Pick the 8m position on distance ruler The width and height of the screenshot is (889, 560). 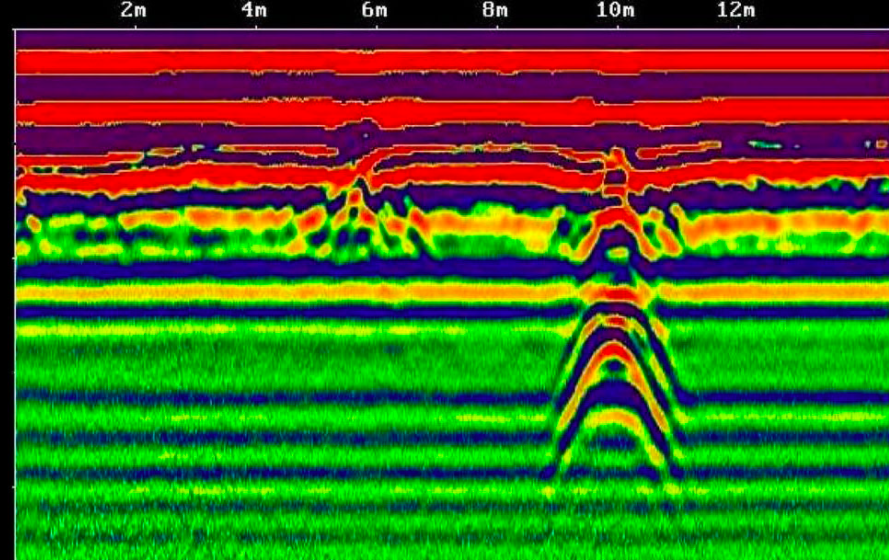point(494,11)
